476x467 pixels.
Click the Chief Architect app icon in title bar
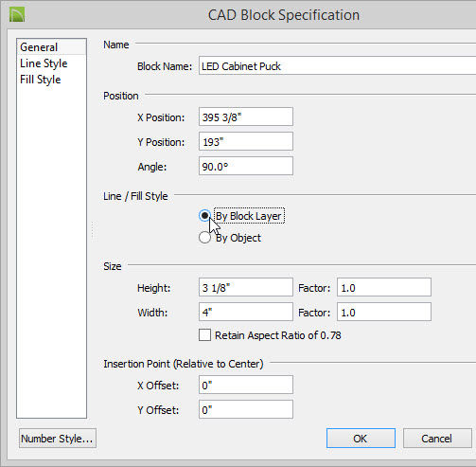(17, 14)
